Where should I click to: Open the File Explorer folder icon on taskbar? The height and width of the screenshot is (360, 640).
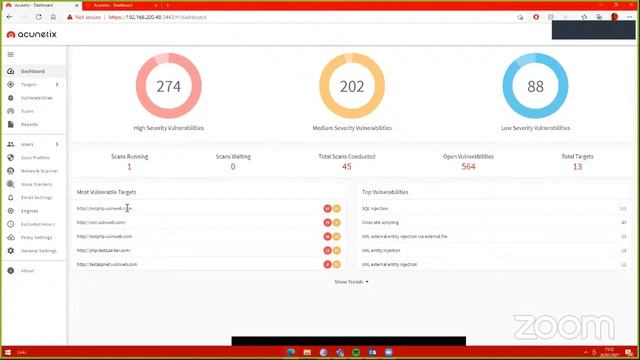point(307,352)
